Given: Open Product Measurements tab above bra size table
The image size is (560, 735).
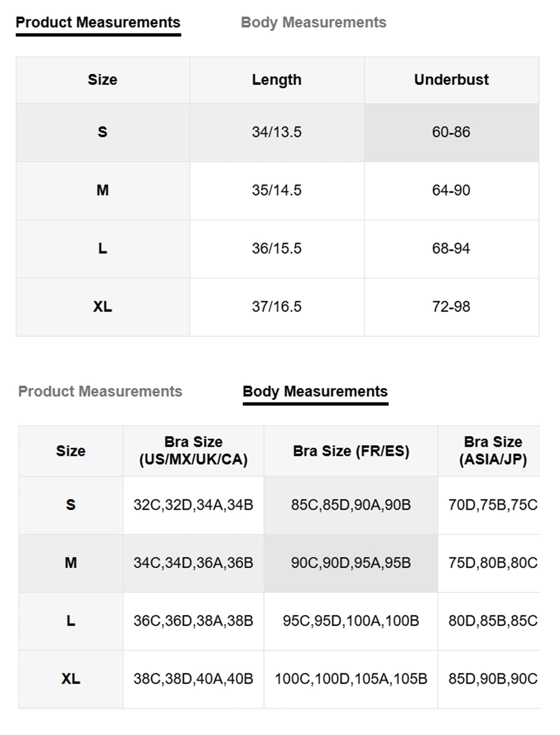Looking at the screenshot, I should [x=100, y=391].
